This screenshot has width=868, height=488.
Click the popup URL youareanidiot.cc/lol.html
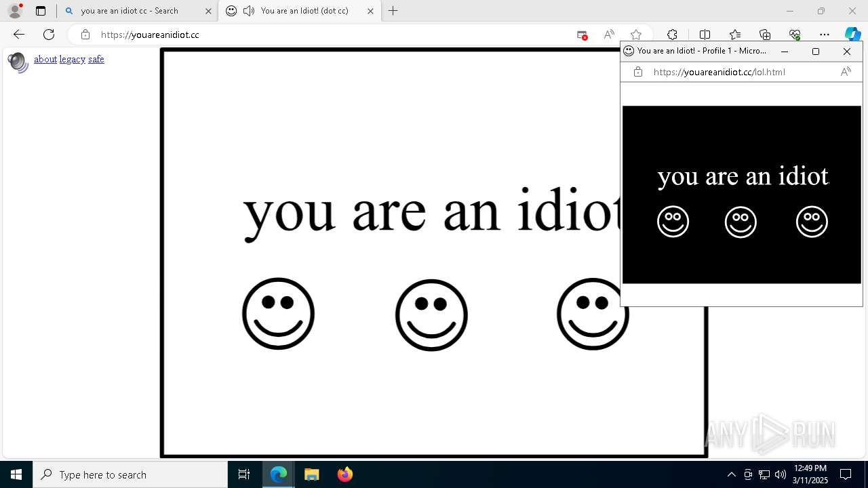coord(719,72)
